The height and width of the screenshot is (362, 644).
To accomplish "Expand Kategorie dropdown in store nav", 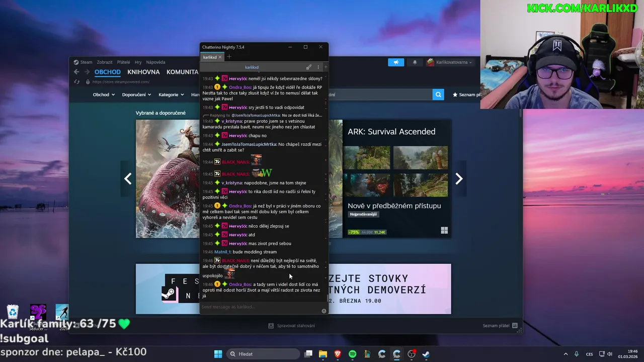I will [x=171, y=95].
